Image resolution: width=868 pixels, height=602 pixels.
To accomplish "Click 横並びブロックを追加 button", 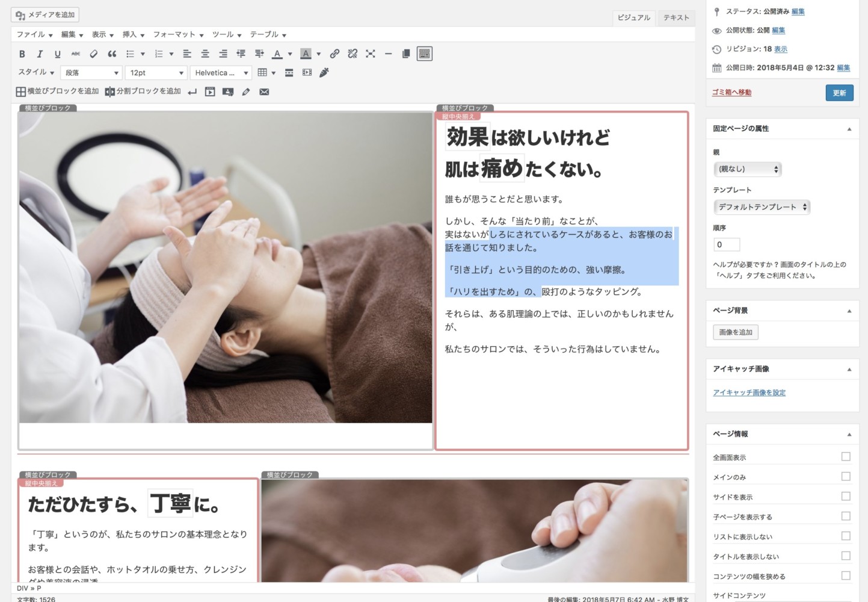I will tap(57, 92).
